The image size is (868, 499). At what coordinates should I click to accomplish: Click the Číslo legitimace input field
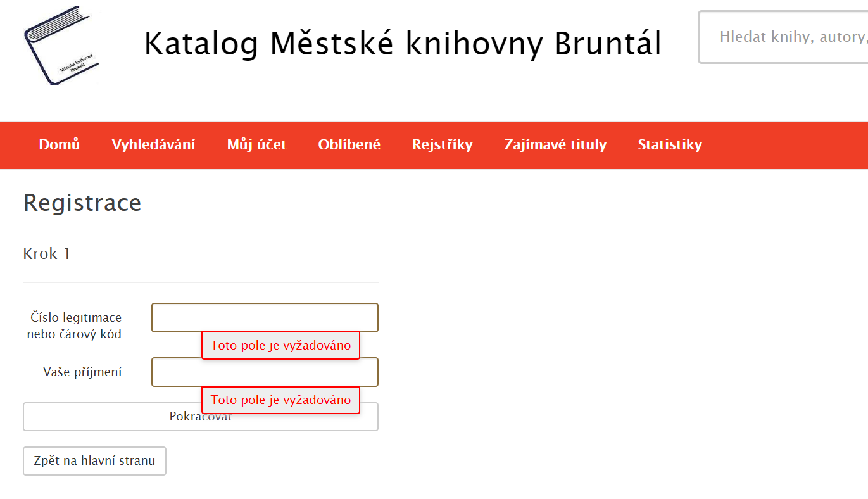click(x=265, y=317)
